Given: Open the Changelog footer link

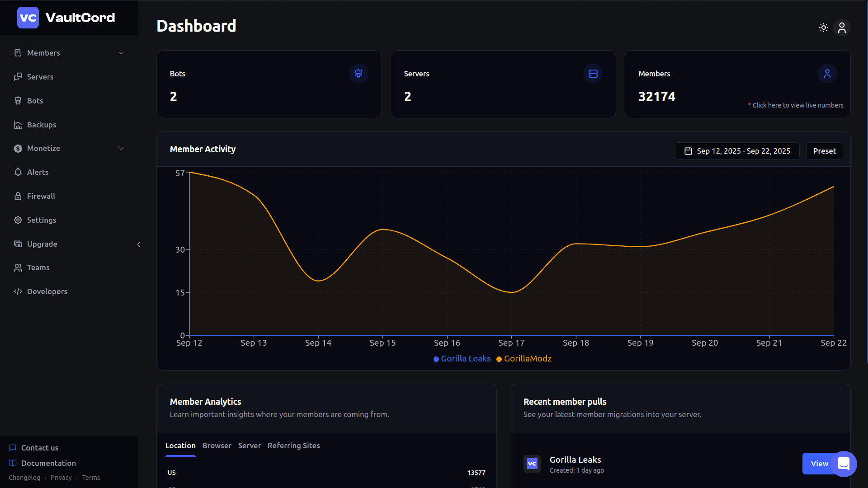Looking at the screenshot, I should click(x=24, y=478).
